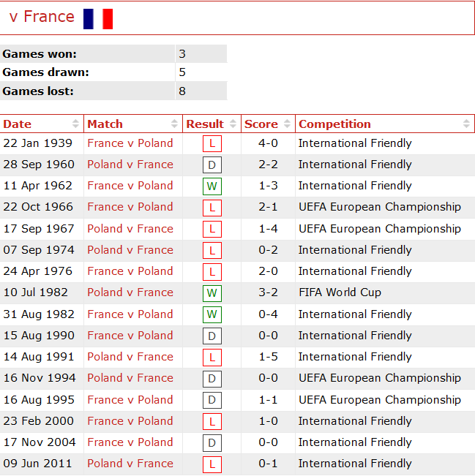
Task: Click D result badge for 28 Sep 1960
Action: (x=212, y=165)
